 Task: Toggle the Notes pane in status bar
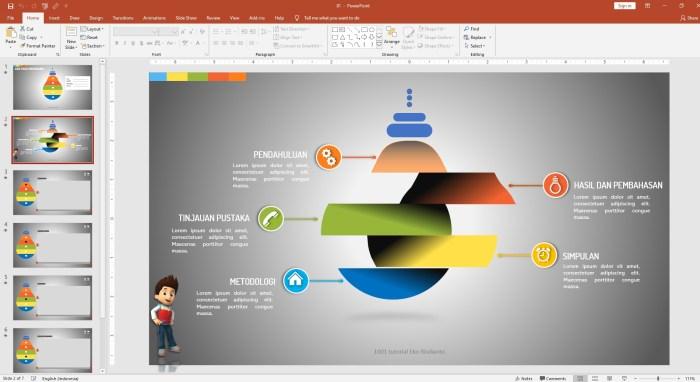click(524, 378)
